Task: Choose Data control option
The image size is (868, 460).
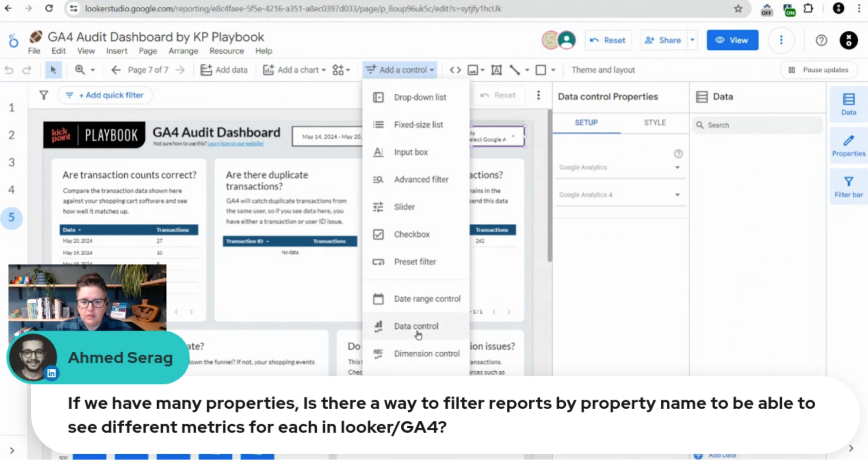Action: click(416, 326)
